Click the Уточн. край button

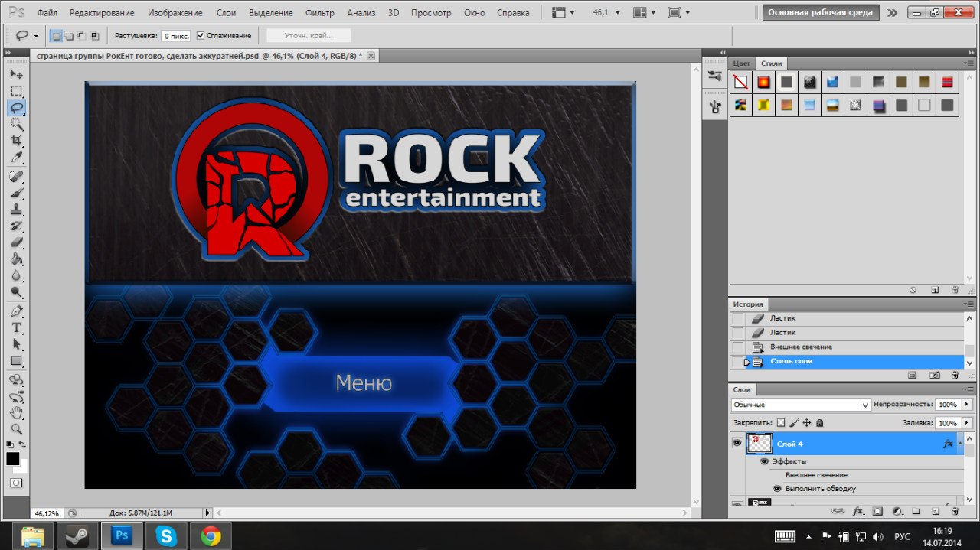(x=309, y=36)
